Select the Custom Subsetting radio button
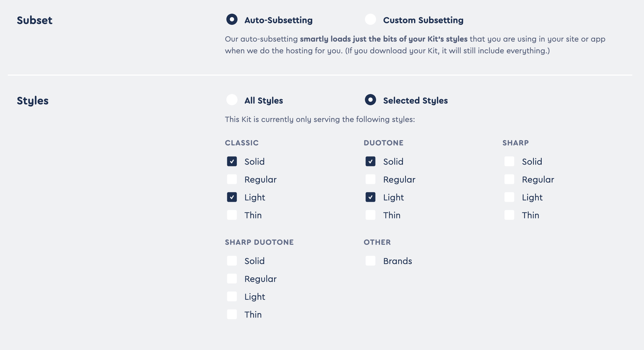The width and height of the screenshot is (644, 350). tap(371, 20)
